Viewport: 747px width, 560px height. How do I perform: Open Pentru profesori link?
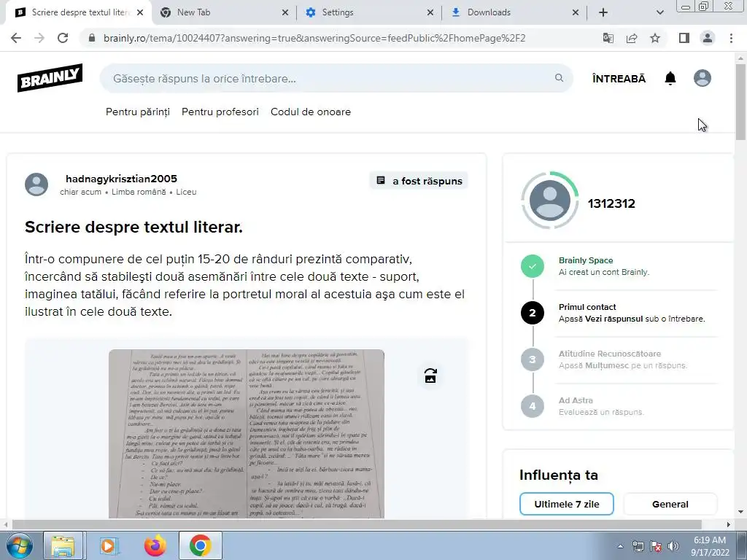(220, 112)
